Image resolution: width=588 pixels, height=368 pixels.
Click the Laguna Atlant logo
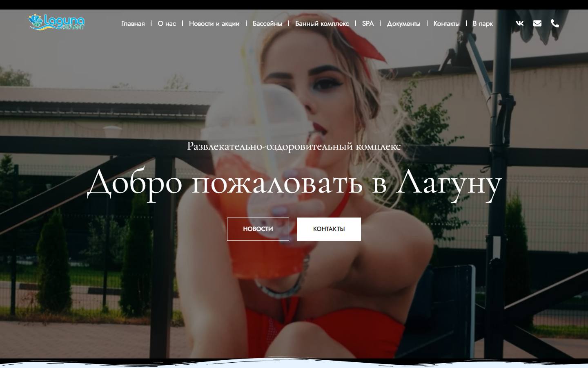(56, 22)
